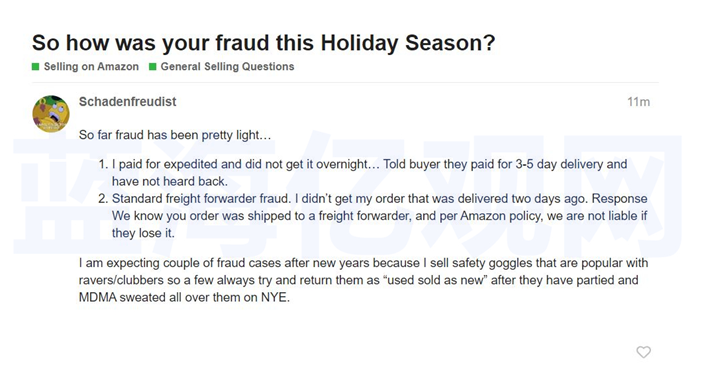Image resolution: width=702 pixels, height=391 pixels.
Task: Click the 'they lose it.' ending line
Action: (143, 233)
